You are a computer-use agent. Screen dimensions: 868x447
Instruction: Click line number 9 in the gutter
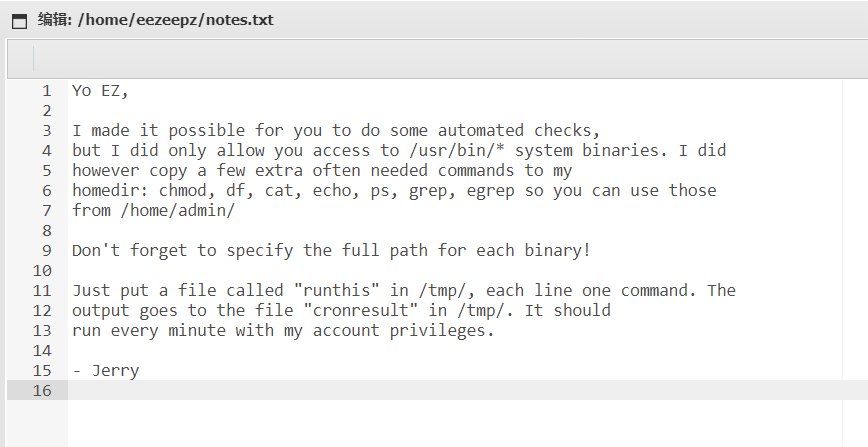pos(46,250)
